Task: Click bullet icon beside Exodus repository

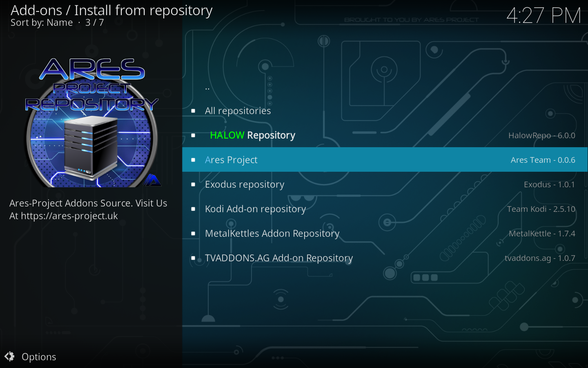Action: pyautogui.click(x=193, y=184)
